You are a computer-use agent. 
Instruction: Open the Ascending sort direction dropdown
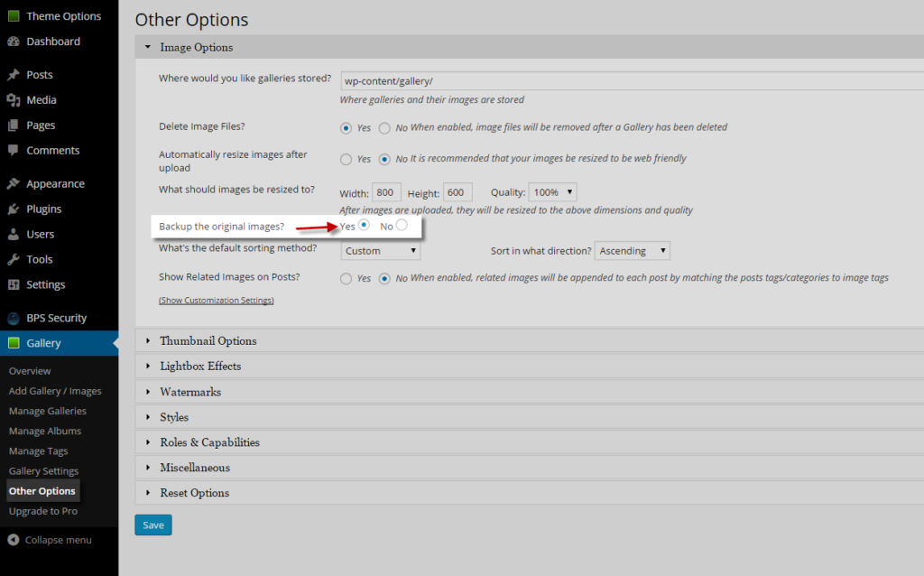coord(633,251)
